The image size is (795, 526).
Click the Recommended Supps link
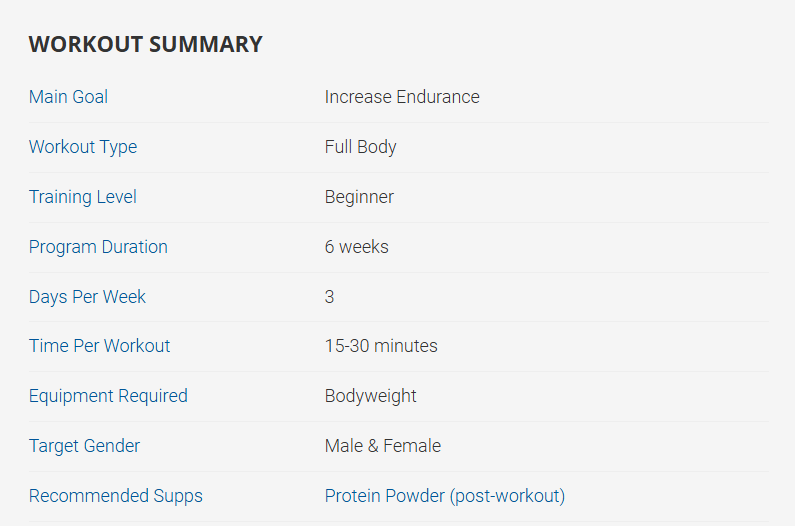tap(115, 496)
